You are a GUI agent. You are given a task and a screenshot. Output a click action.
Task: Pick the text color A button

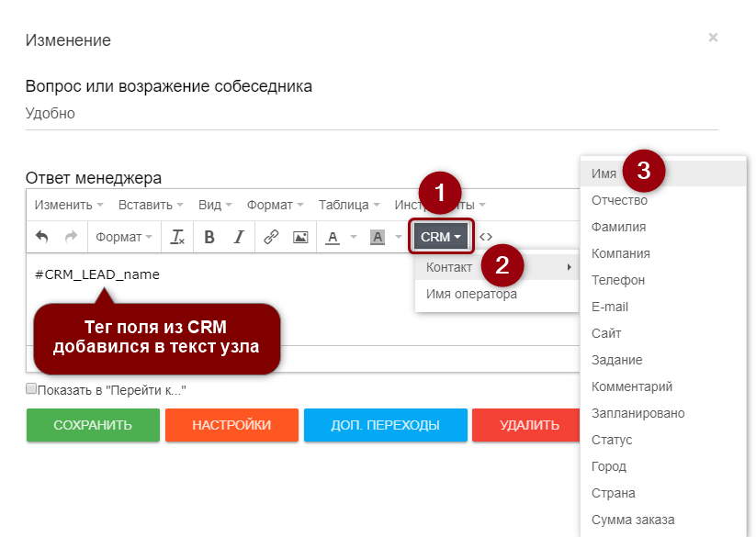tap(332, 237)
